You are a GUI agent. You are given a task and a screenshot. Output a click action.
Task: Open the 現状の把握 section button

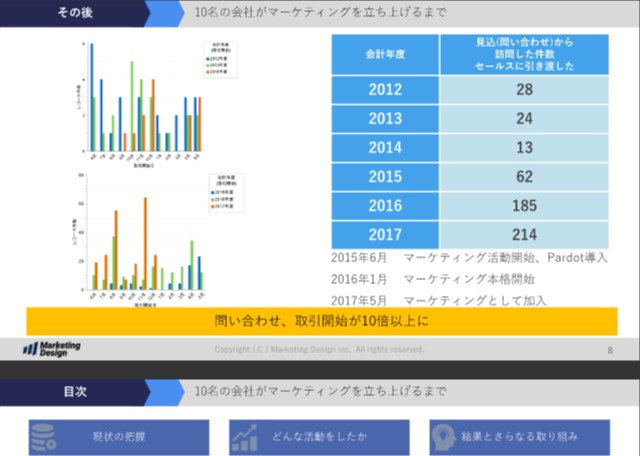(118, 437)
